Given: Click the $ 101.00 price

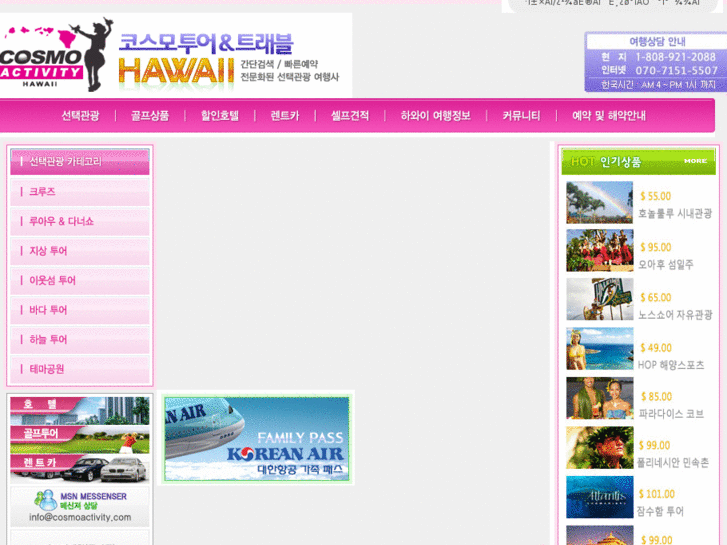Looking at the screenshot, I should click(657, 494).
